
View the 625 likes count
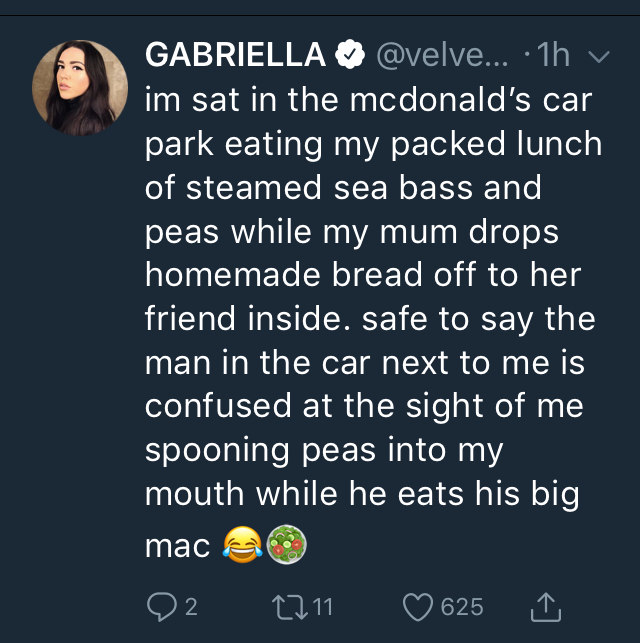tap(461, 606)
